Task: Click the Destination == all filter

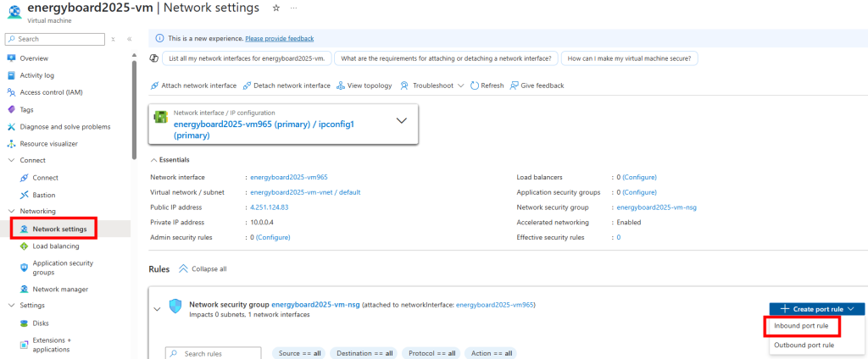Action: (x=364, y=353)
